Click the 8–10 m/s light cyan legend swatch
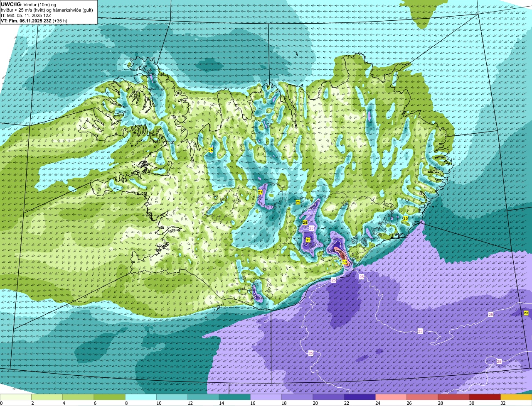The width and height of the screenshot is (532, 406). coord(141,397)
